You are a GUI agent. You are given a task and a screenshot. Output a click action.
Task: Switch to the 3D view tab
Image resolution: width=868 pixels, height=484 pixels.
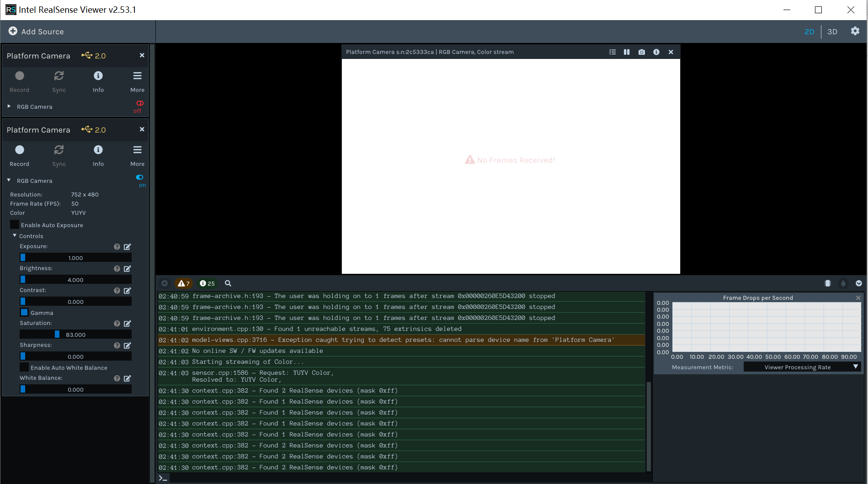(x=832, y=32)
